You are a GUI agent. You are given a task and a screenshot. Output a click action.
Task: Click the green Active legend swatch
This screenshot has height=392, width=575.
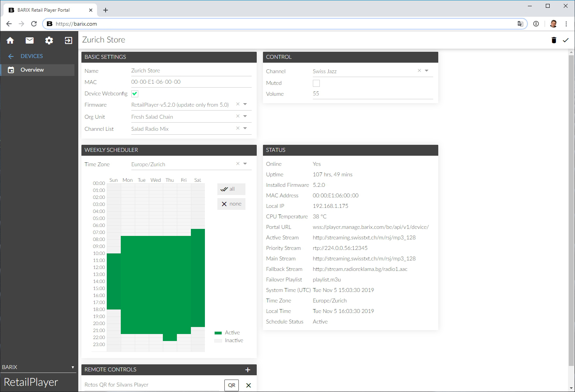pyautogui.click(x=218, y=332)
